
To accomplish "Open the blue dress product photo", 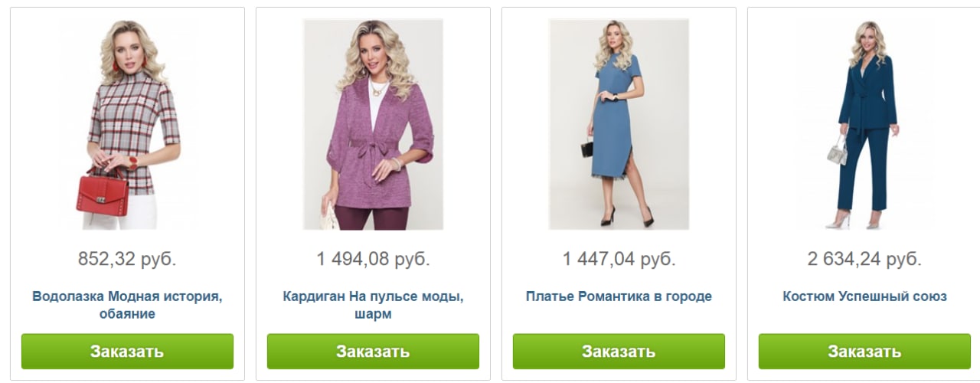I will [x=619, y=124].
